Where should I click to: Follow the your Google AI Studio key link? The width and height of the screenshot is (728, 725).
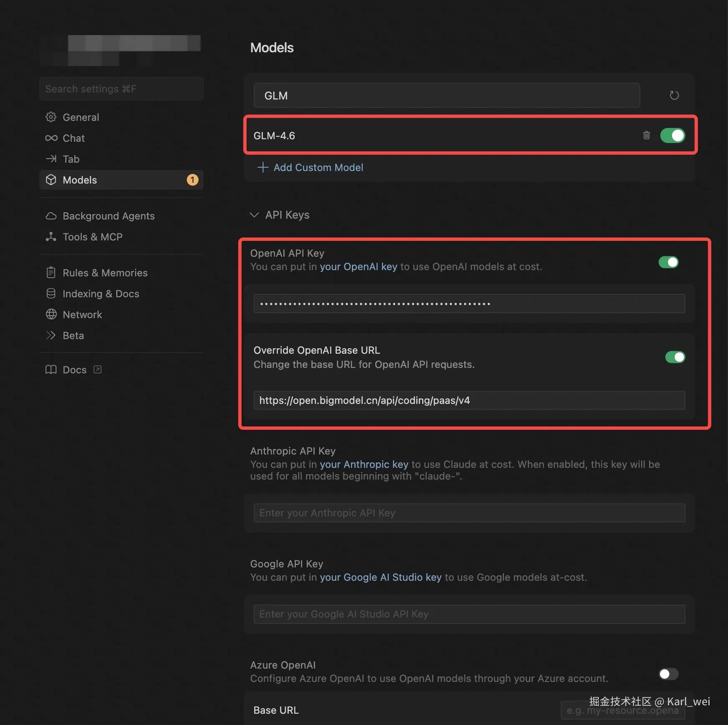pos(380,577)
